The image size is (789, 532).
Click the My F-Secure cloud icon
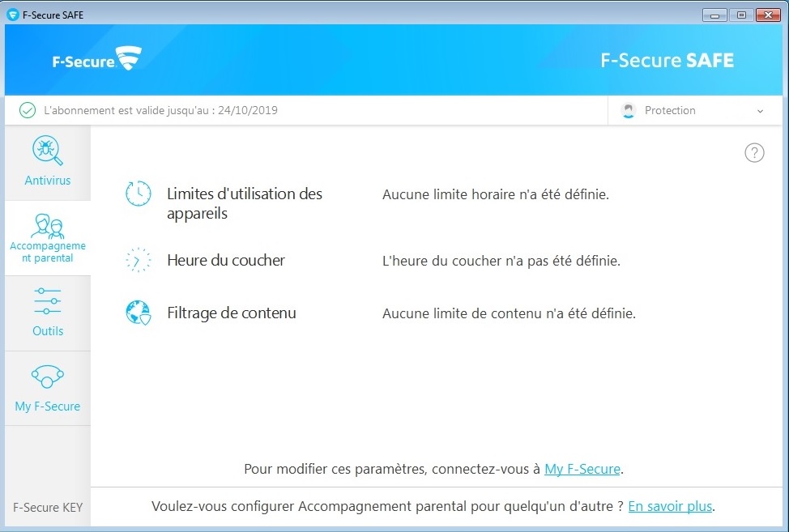point(47,376)
